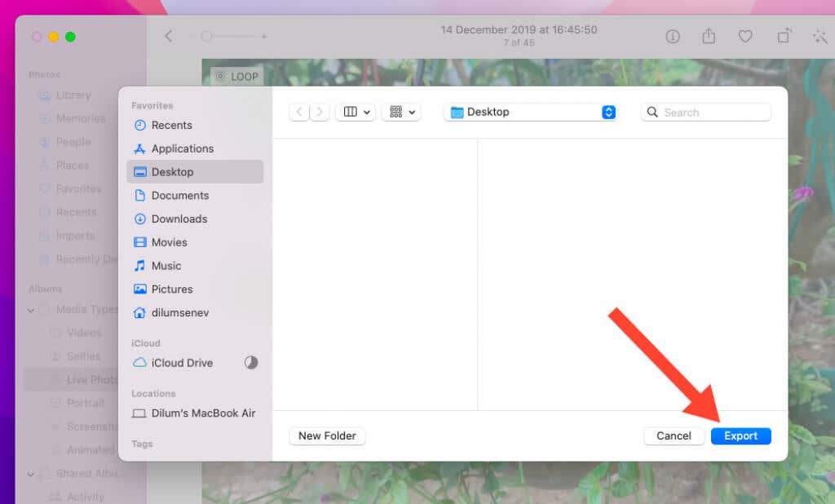Select Selfies in Photos sidebar

83,356
